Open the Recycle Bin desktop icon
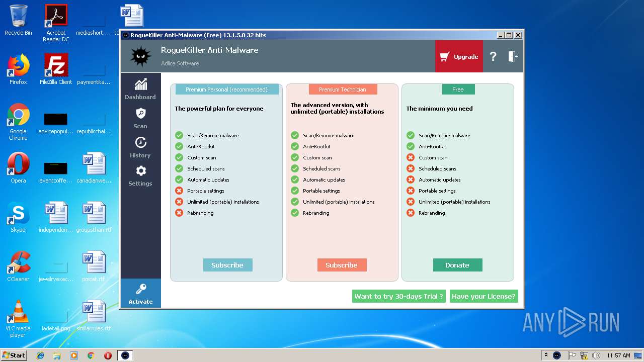Screen dimensions: 644x362 18,21
